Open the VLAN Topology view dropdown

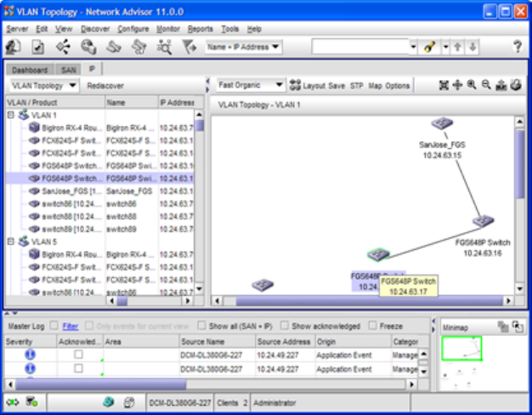[x=44, y=86]
